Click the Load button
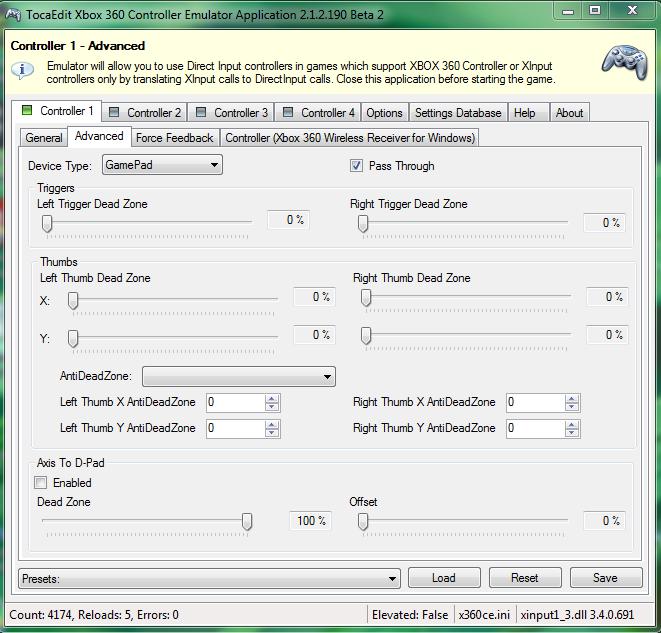 [x=444, y=577]
